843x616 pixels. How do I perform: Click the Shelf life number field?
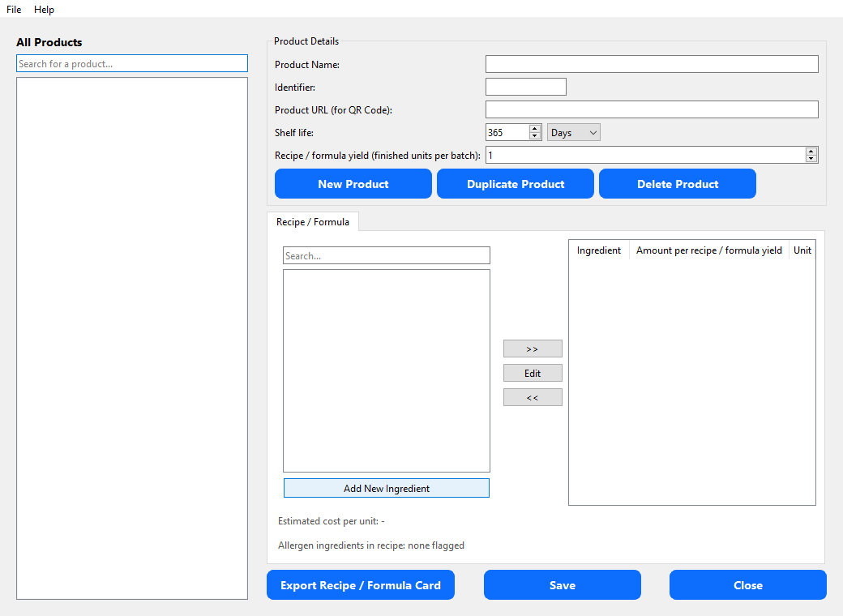pos(507,132)
